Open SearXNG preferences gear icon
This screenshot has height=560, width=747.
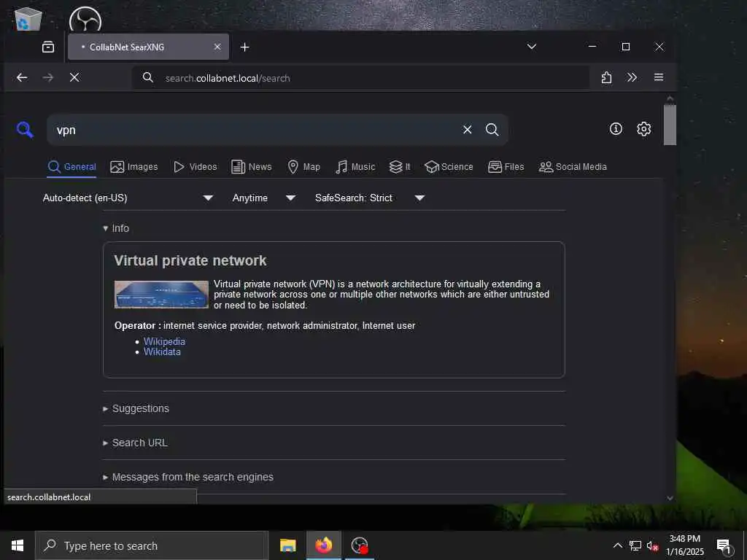[643, 129]
